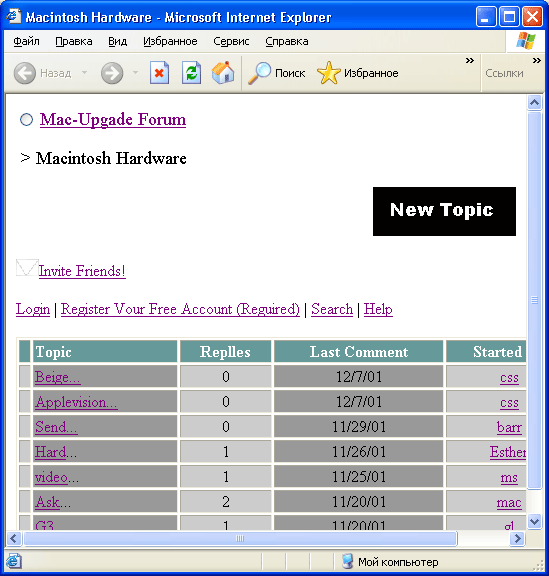Click the horizontal scrollbar thumb
549x576 pixels.
tap(240, 539)
